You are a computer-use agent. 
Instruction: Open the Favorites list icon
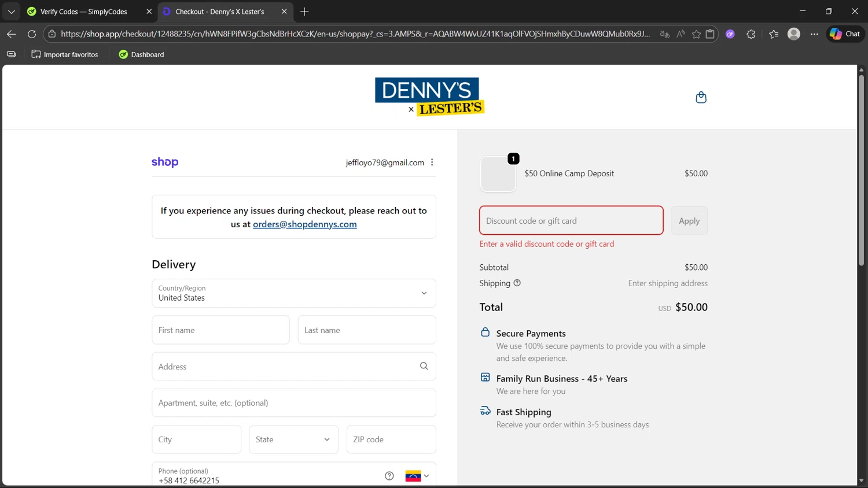tap(774, 34)
